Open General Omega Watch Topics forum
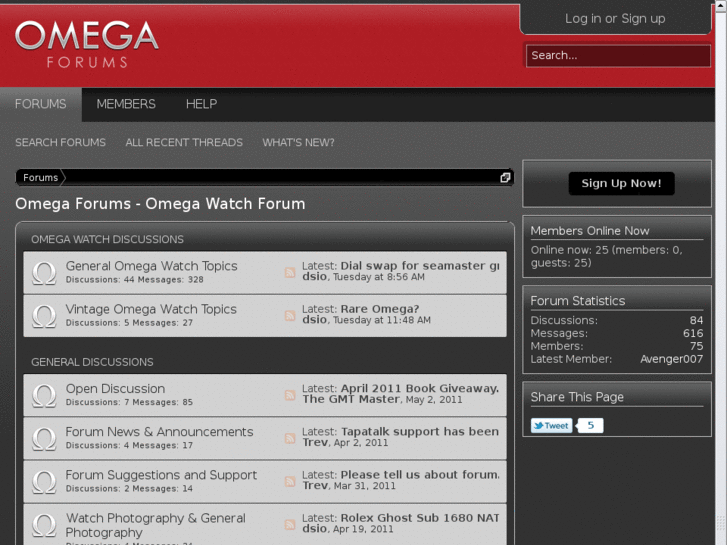 point(151,266)
